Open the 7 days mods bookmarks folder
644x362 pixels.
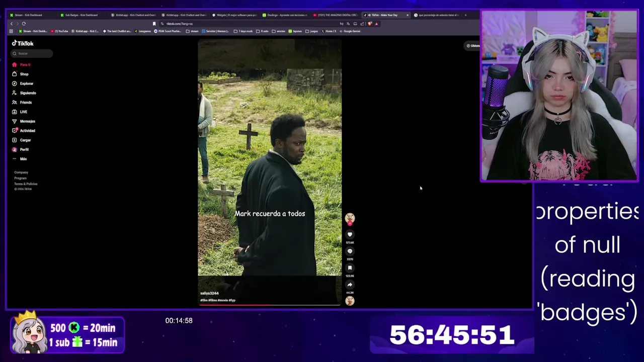pos(243,31)
